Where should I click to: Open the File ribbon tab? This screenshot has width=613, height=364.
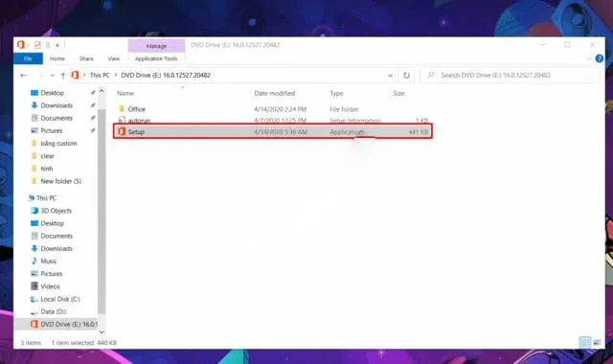pos(28,58)
